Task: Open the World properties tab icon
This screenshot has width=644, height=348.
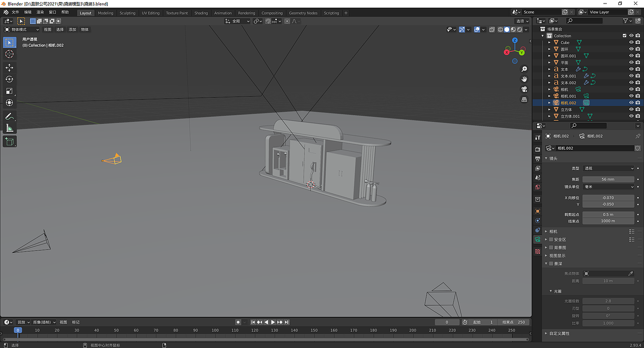Action: [538, 187]
